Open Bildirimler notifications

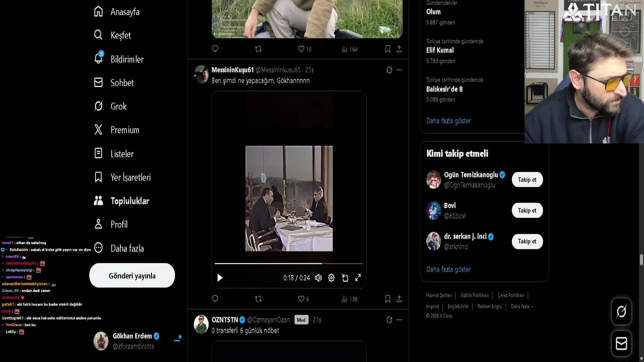click(x=119, y=59)
